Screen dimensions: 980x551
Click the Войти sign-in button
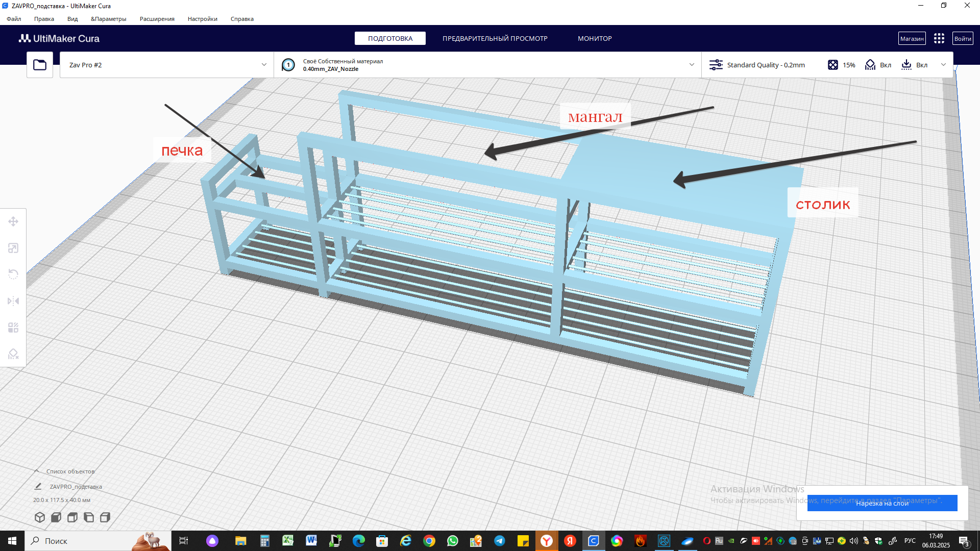tap(963, 39)
